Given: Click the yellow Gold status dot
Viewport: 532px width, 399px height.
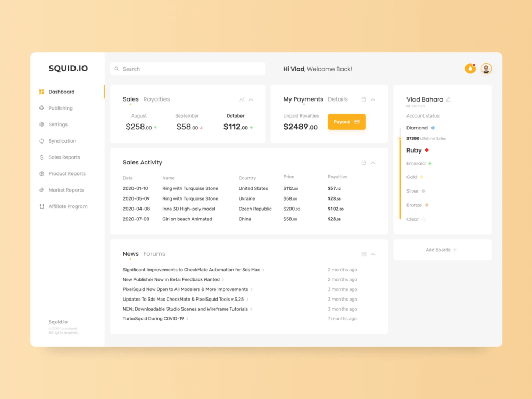Looking at the screenshot, I should tap(422, 177).
